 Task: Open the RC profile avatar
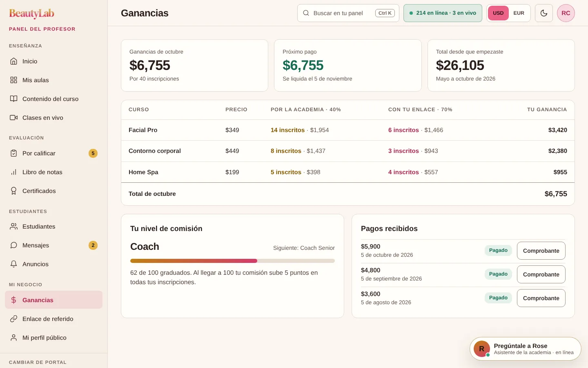pyautogui.click(x=566, y=13)
